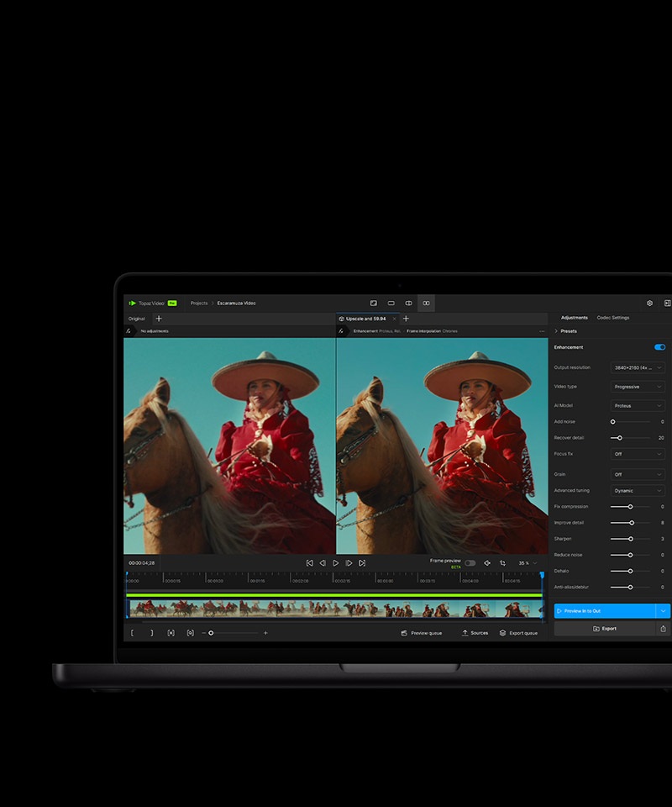Click the crop icon beside zoom percentage
This screenshot has height=807, width=672.
502,562
